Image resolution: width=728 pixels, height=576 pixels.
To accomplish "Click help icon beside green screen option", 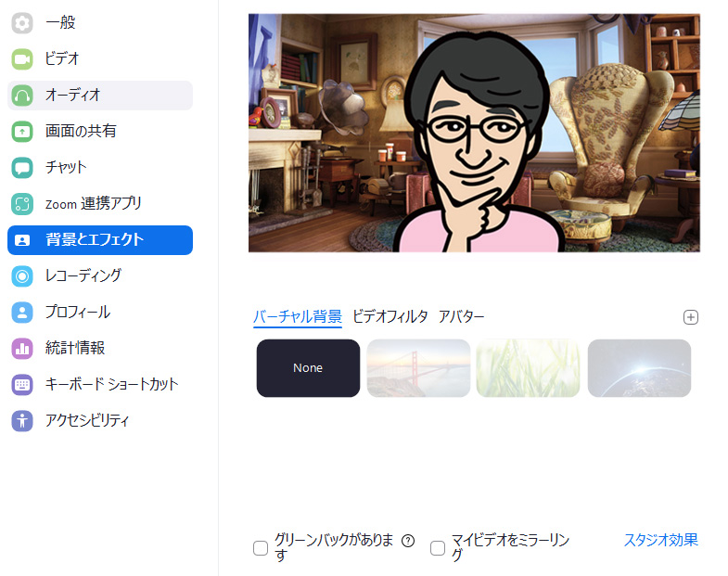I will 408,541.
